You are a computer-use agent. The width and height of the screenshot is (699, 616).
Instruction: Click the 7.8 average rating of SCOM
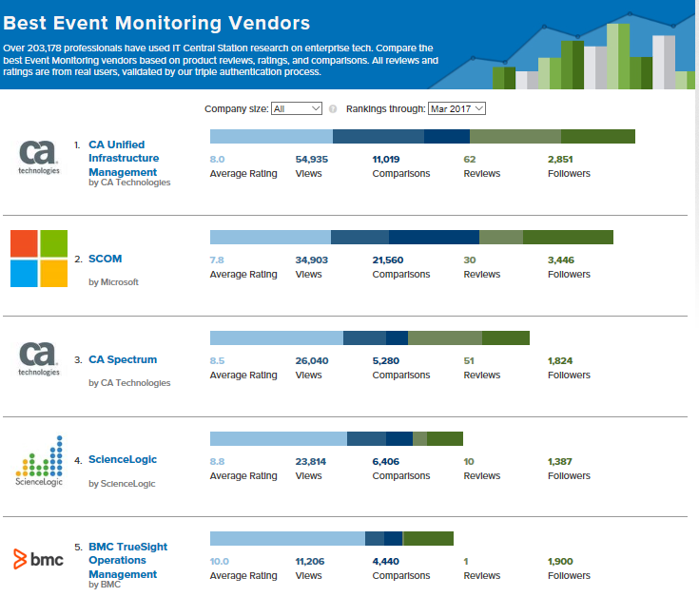point(217,260)
